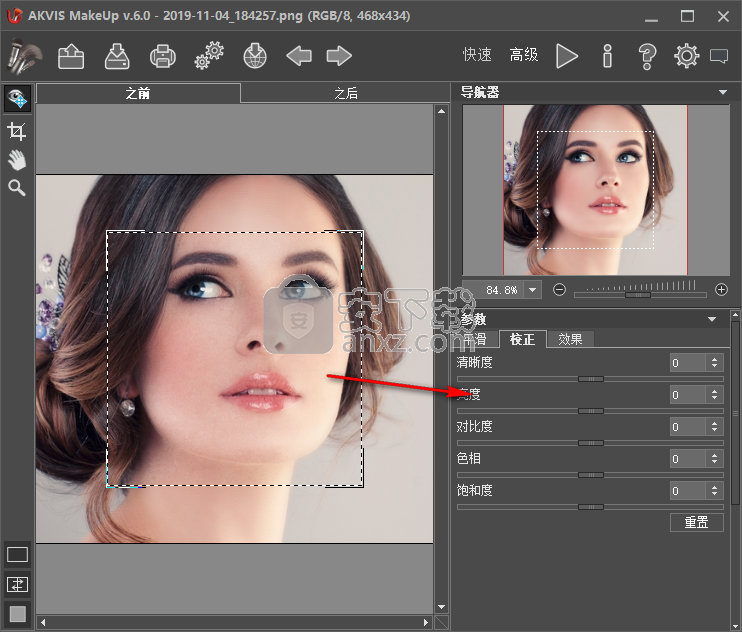This screenshot has height=632, width=742.
Task: Click the 亮度 value field
Action: click(688, 395)
